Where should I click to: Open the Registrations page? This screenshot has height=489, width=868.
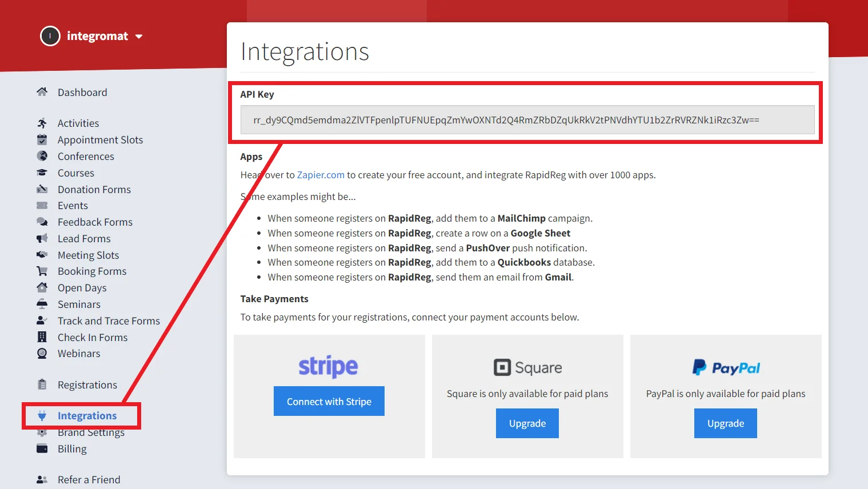(87, 385)
